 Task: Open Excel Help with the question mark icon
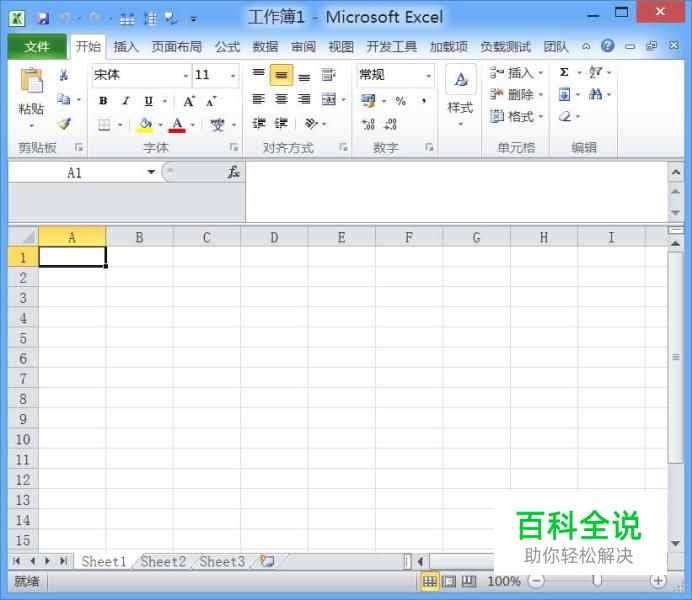click(x=608, y=45)
